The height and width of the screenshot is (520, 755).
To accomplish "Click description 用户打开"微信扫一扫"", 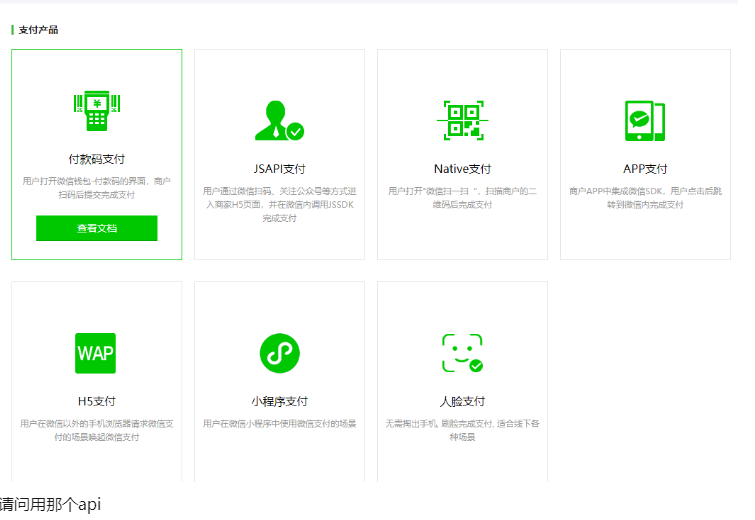I will 462,198.
